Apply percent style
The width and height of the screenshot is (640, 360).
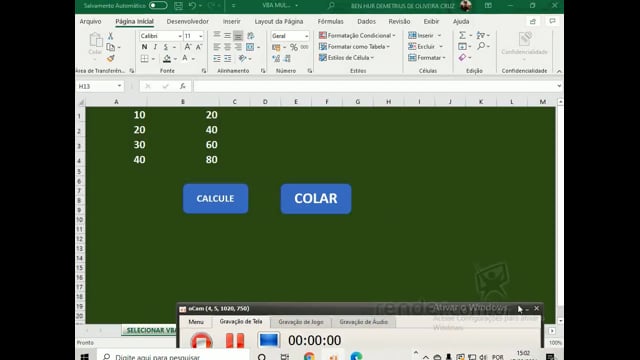pyautogui.click(x=293, y=47)
